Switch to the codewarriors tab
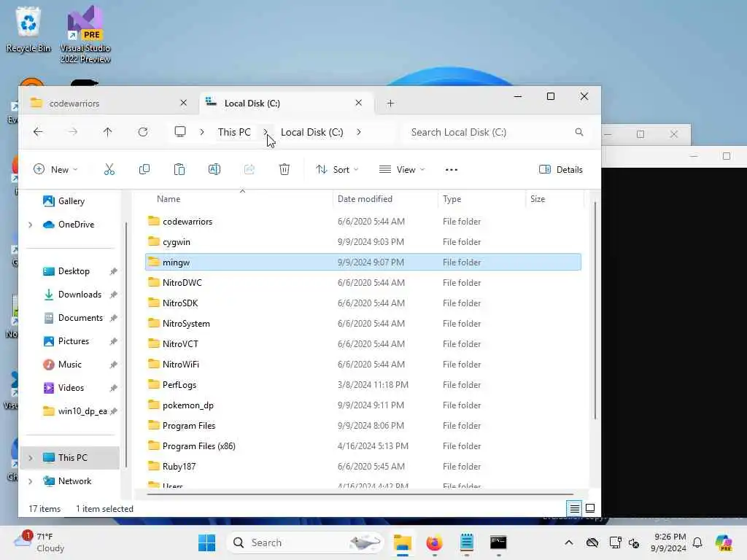Screen dimensions: 747x560 click(x=109, y=104)
